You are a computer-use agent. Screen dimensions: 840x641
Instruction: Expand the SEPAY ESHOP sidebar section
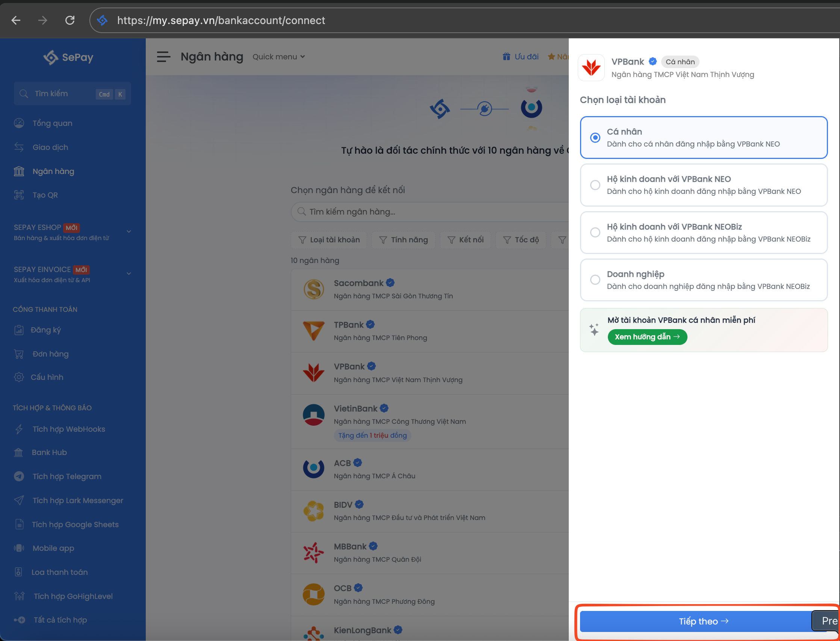click(128, 231)
